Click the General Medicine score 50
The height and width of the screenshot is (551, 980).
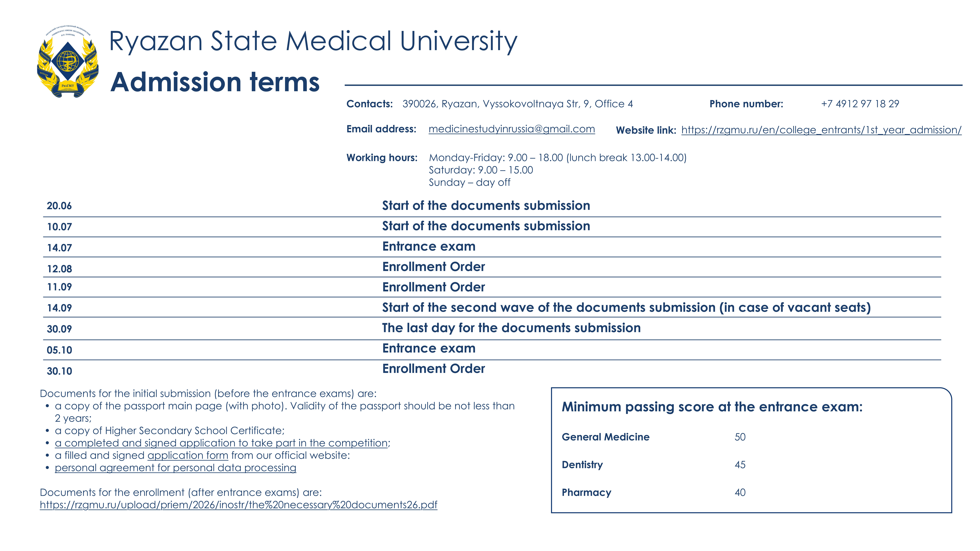pos(740,437)
